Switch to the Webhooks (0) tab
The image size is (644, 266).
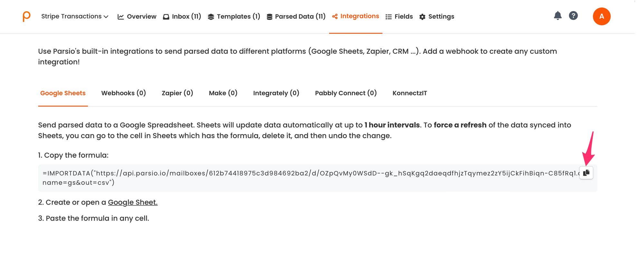coord(124,93)
